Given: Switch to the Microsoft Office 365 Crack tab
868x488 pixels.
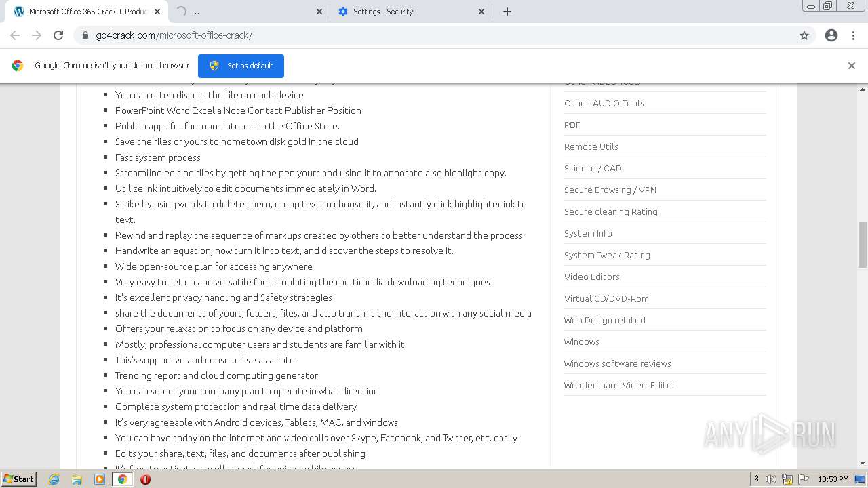Looking at the screenshot, I should [x=86, y=12].
